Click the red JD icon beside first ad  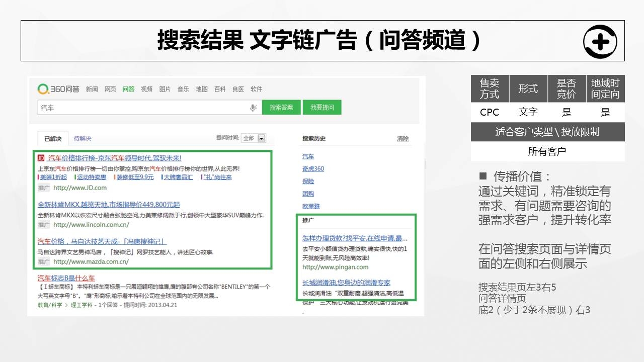pyautogui.click(x=42, y=158)
